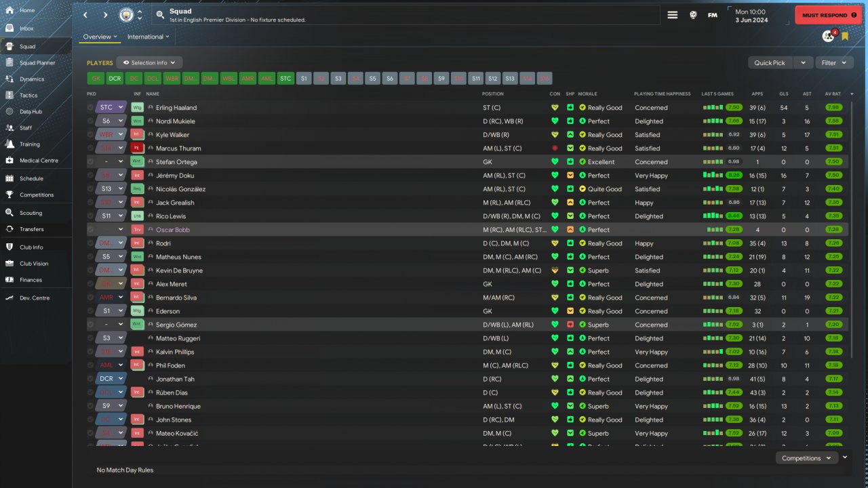
Task: Toggle the pick circle for Stefan Ortega
Action: (90, 161)
